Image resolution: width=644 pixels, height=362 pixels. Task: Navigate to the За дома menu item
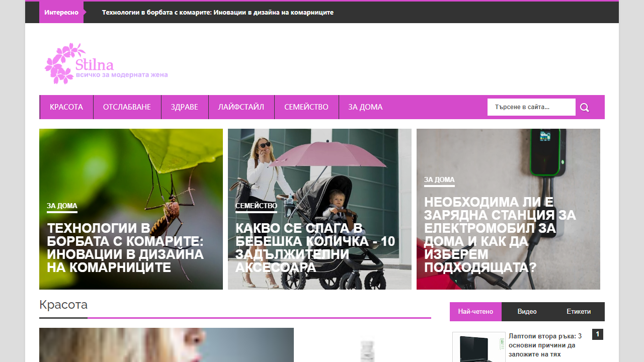pyautogui.click(x=365, y=107)
